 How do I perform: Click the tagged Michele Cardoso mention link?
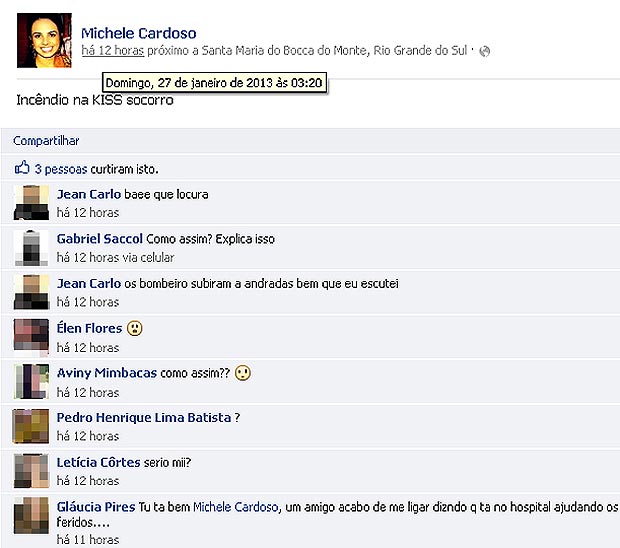point(236,507)
